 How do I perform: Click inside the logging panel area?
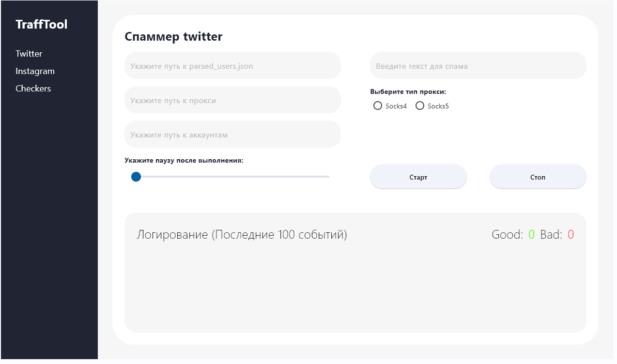pyautogui.click(x=355, y=286)
